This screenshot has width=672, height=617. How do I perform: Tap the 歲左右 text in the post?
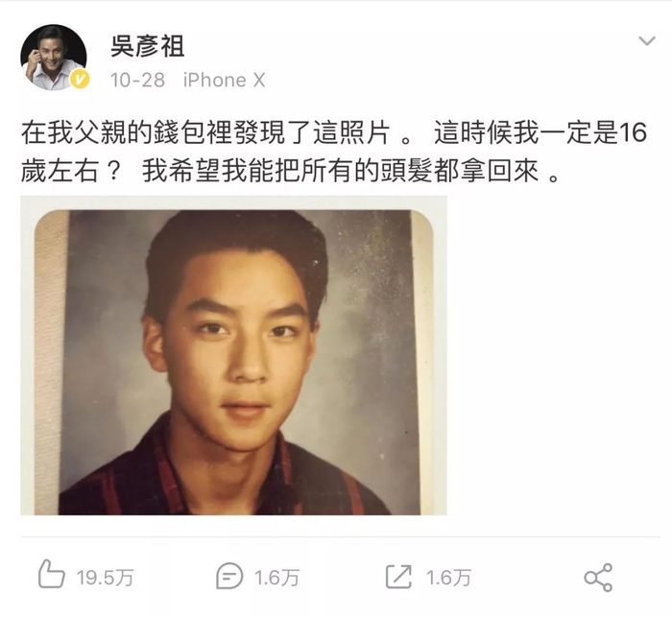(60, 171)
